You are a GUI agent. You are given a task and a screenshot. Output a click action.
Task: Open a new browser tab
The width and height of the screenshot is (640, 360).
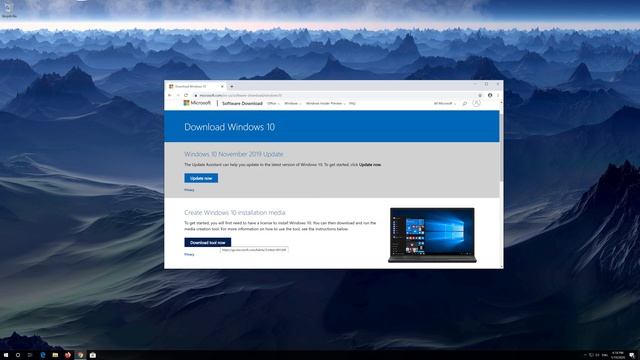click(x=232, y=87)
